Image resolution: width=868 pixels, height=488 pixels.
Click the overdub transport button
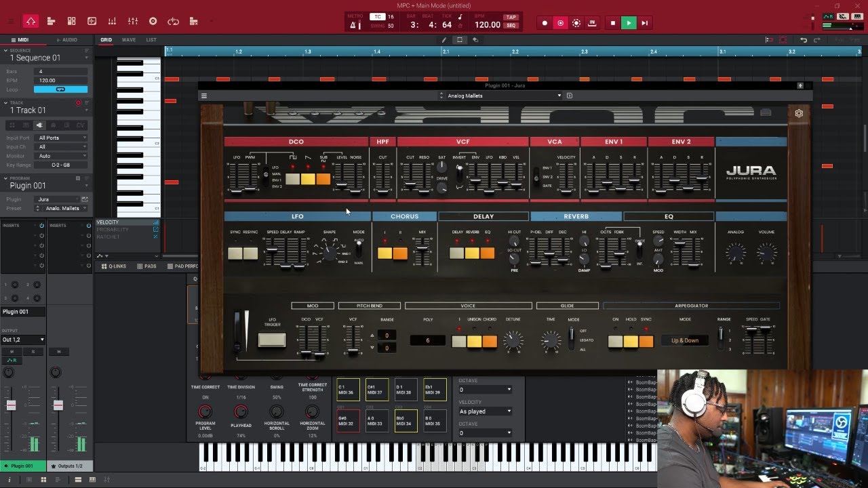(560, 23)
